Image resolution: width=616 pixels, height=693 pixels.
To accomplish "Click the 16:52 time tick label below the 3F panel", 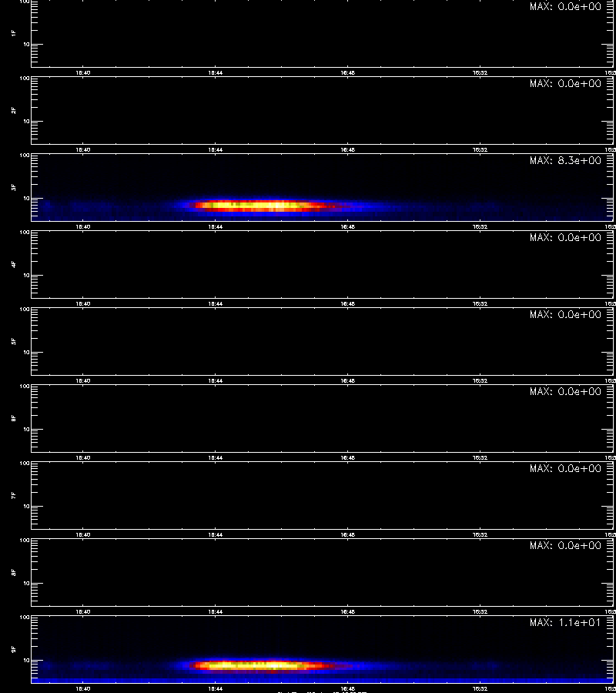I will pyautogui.click(x=480, y=226).
